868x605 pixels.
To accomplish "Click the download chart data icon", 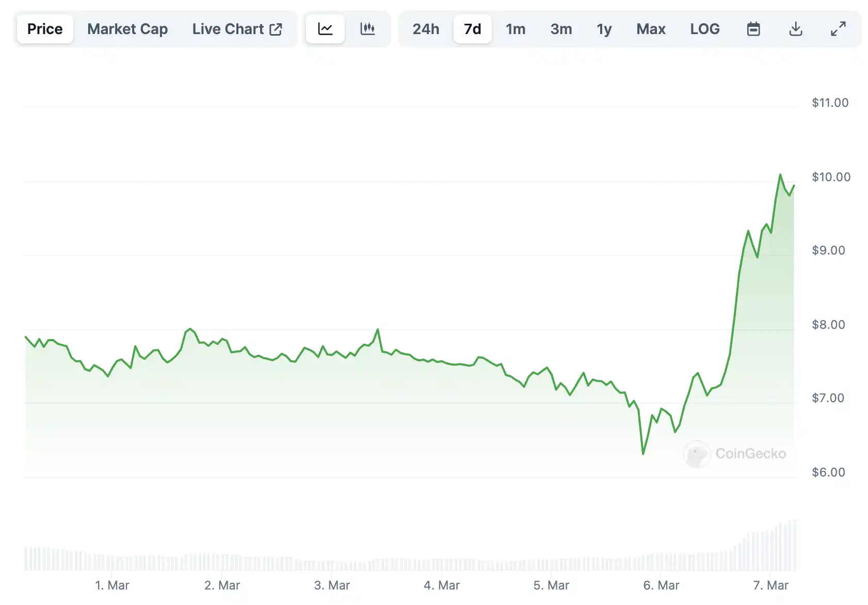I will pyautogui.click(x=796, y=29).
